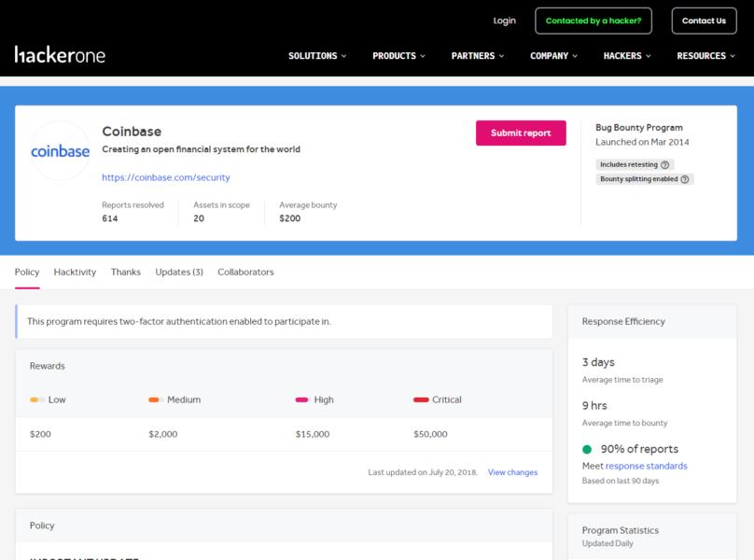Click the red Critical severity indicator
754x560 pixels.
point(420,399)
